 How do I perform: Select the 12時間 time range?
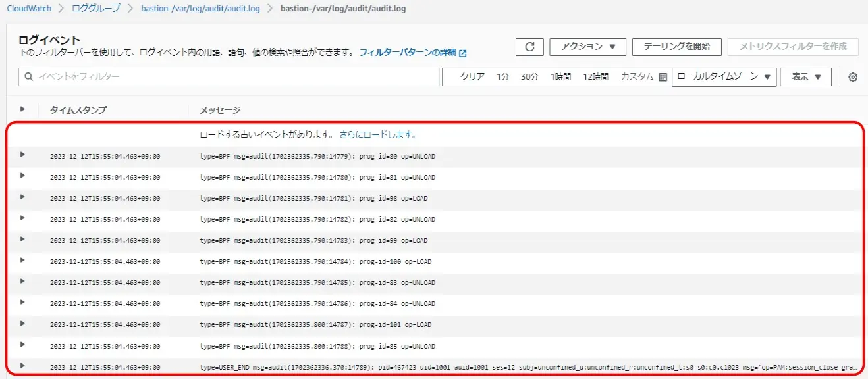[x=595, y=77]
